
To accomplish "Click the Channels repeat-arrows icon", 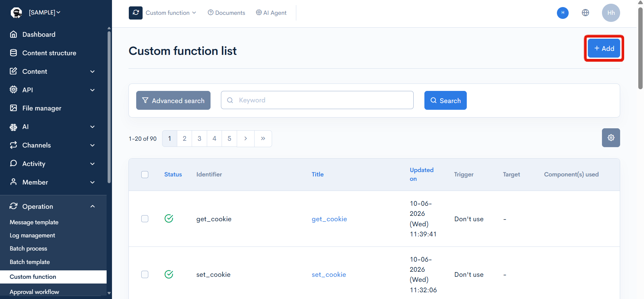I will click(x=13, y=145).
